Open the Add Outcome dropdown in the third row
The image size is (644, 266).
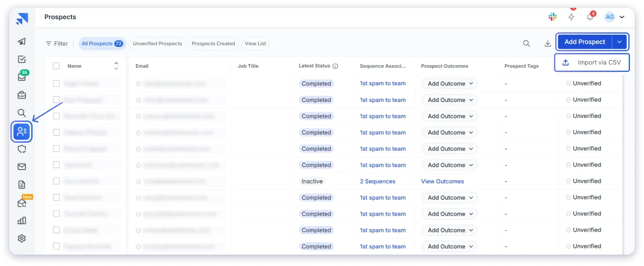(450, 116)
